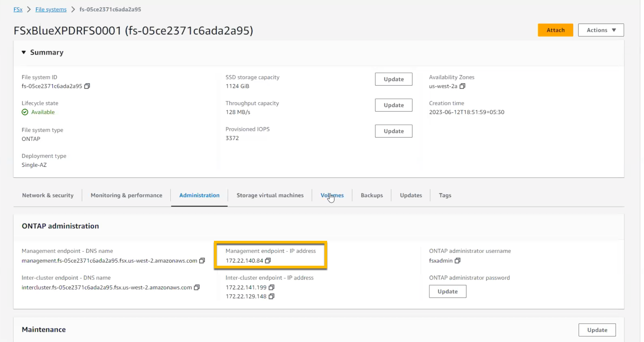Click the fs-05ce2371c6ada2a95 breadcrumb text
The image size is (644, 342).
pos(110,9)
